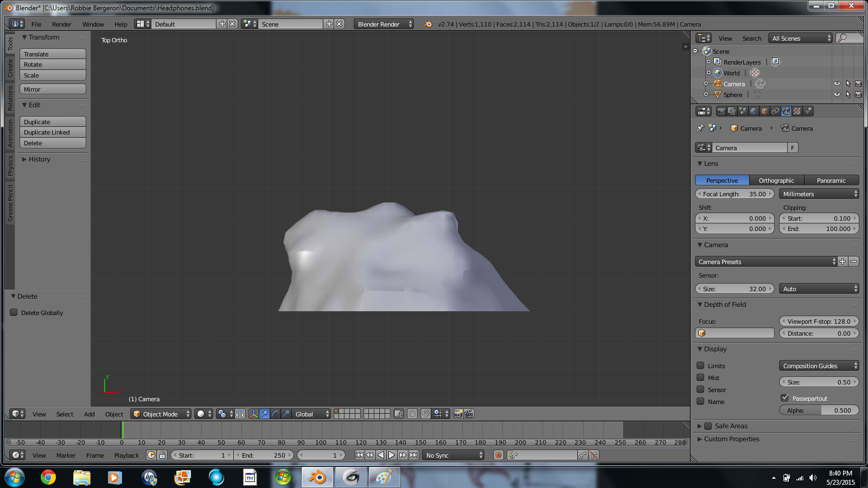Click the Duplicate Linked button

53,132
